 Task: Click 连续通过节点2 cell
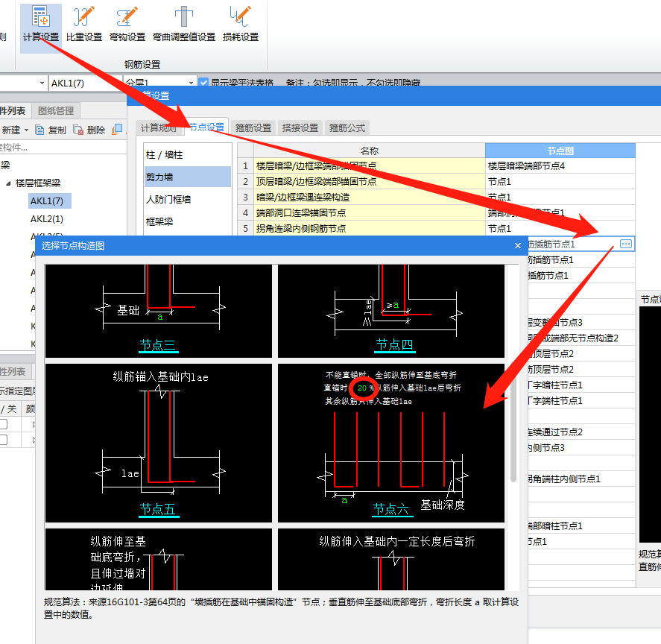click(x=581, y=432)
